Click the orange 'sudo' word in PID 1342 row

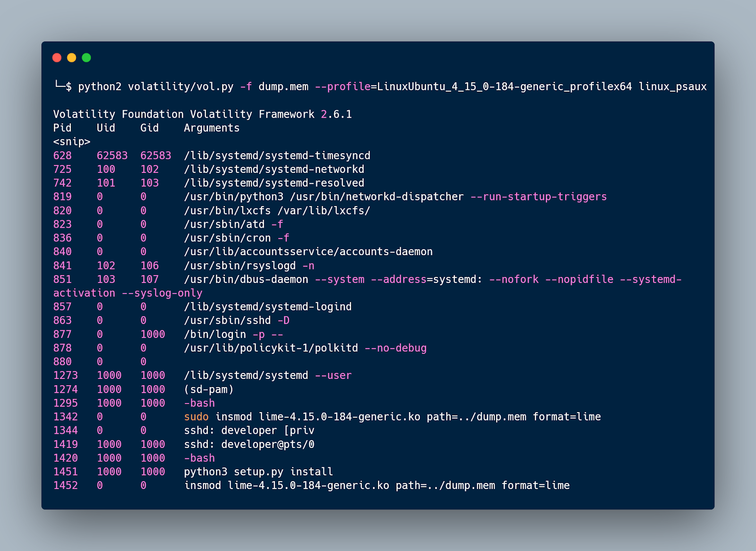(196, 417)
